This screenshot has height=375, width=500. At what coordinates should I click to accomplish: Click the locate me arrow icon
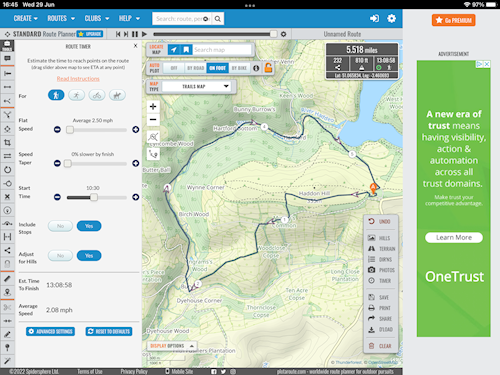click(x=174, y=50)
